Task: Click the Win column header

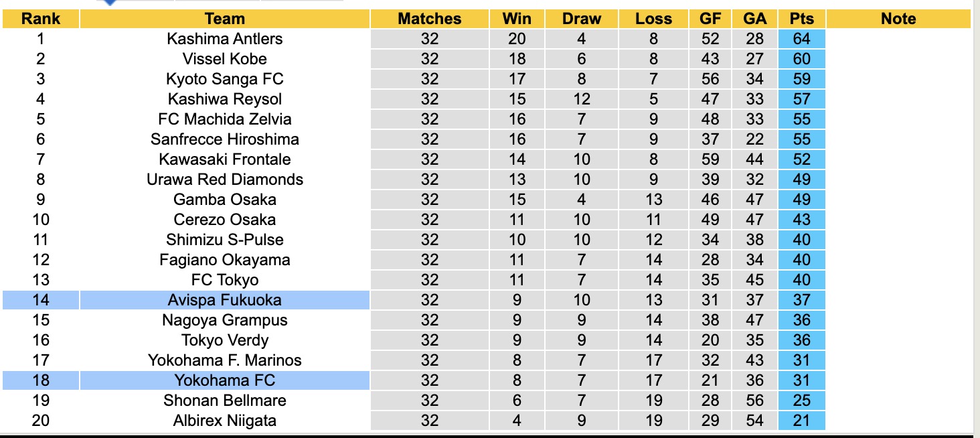Action: 517,19
